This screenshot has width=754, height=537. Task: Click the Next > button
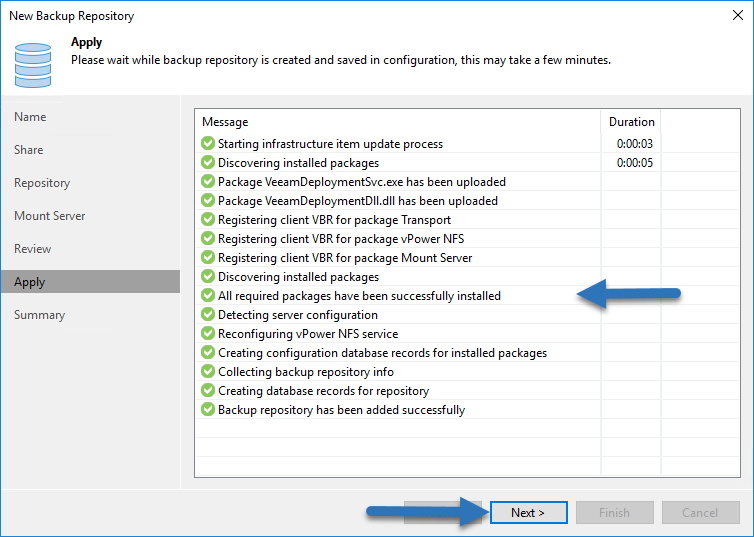pyautogui.click(x=528, y=512)
